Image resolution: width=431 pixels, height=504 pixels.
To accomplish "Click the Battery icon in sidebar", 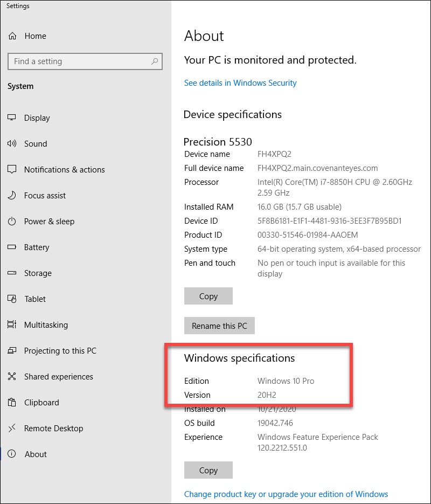I will click(12, 247).
